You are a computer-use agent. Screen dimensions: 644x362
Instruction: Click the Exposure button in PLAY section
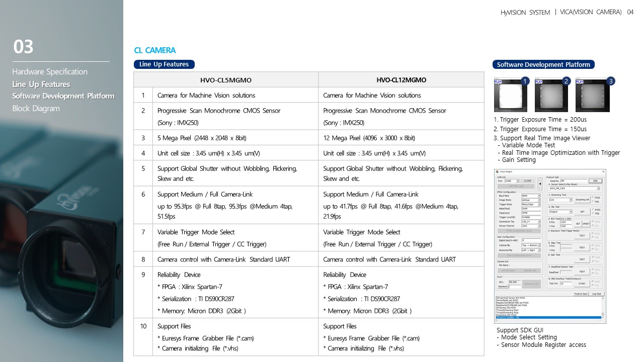click(x=503, y=287)
